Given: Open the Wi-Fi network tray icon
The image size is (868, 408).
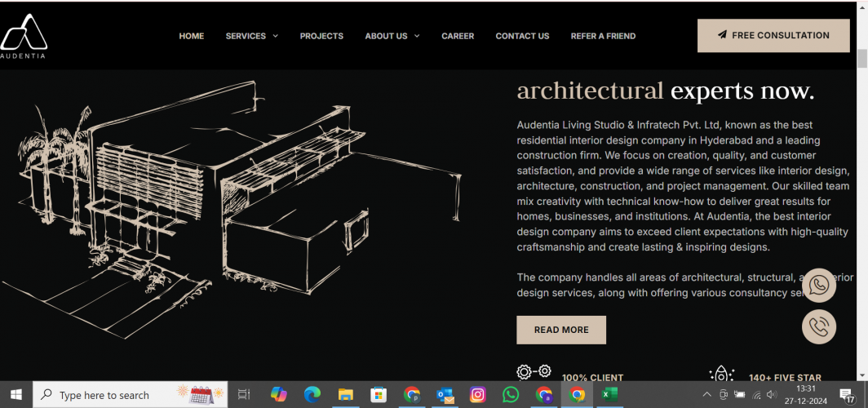Looking at the screenshot, I should coord(756,395).
